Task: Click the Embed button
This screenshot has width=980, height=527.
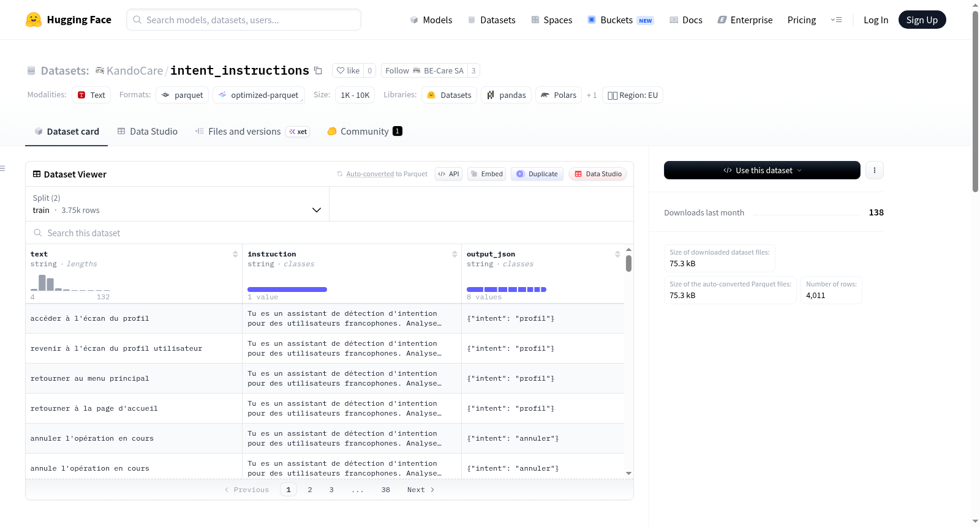Action: pyautogui.click(x=486, y=174)
